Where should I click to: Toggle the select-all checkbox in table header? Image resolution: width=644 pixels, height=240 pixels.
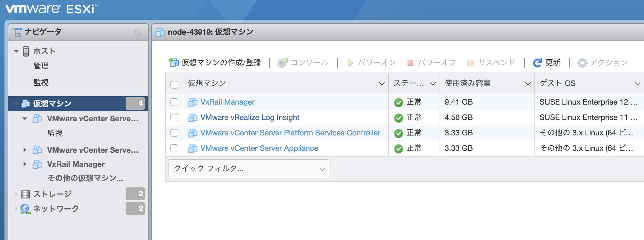(x=174, y=84)
